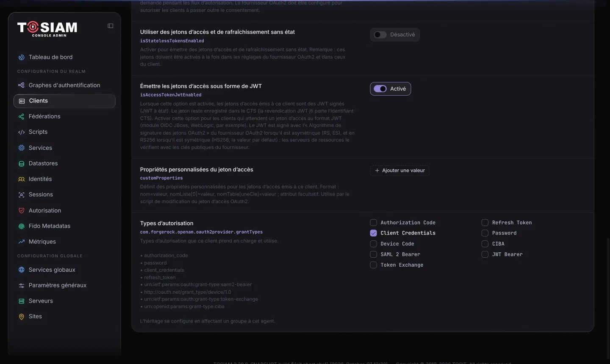Disable the JWT access token Activé toggle

391,89
